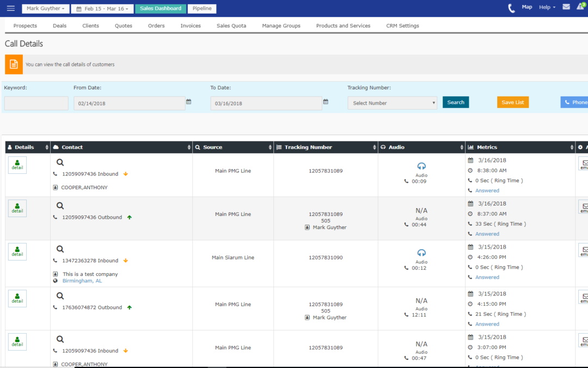Expand the Mark Guyther user dropdown
The width and height of the screenshot is (588, 368).
tap(46, 9)
